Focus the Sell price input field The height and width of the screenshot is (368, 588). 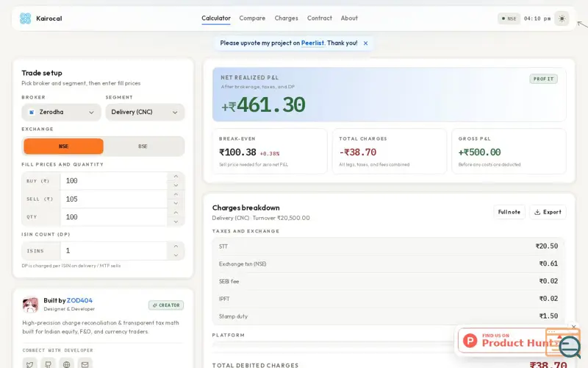pos(114,199)
